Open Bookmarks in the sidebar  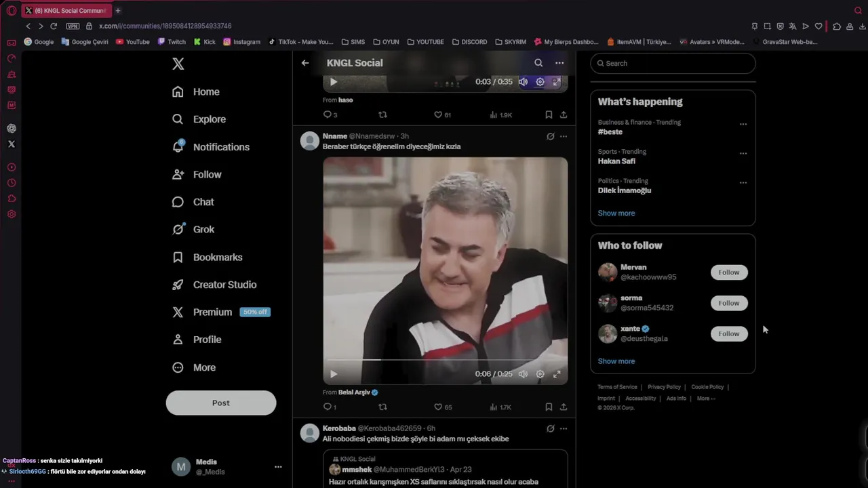pos(207,257)
